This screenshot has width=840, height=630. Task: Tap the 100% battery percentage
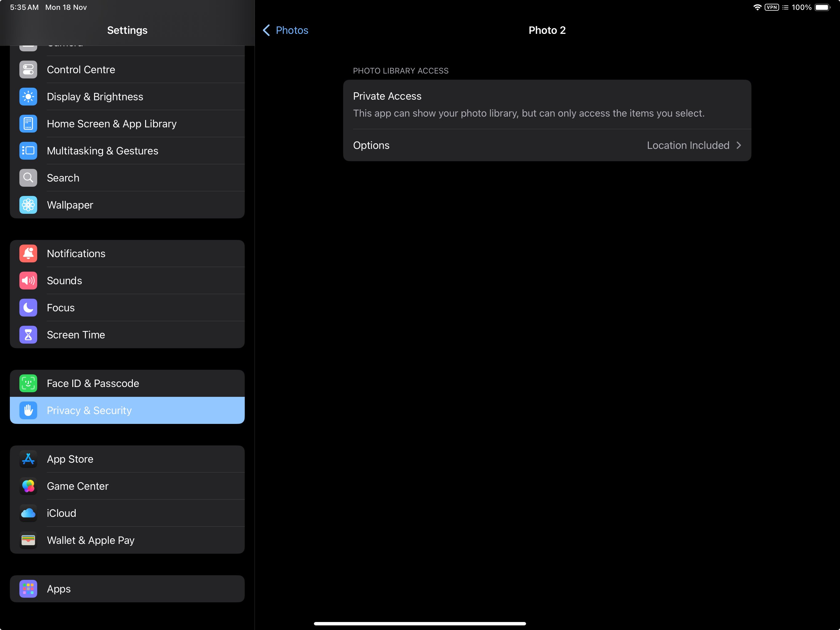801,7
